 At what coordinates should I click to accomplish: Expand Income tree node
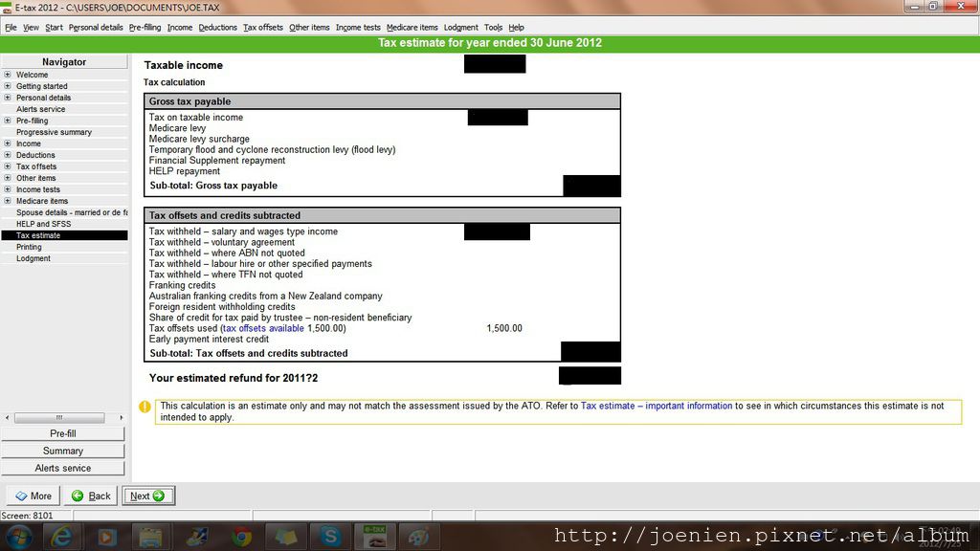point(8,143)
